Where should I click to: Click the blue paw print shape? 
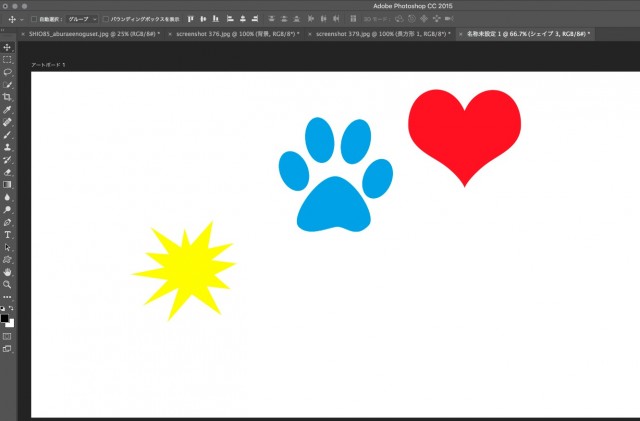click(334, 180)
